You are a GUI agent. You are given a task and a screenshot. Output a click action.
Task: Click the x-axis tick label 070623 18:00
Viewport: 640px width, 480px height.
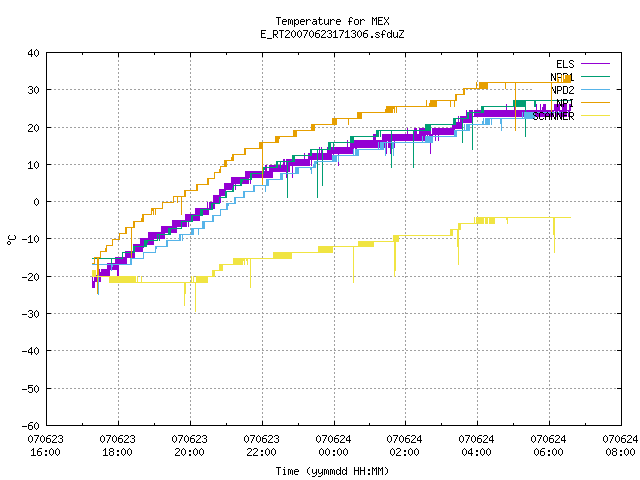click(x=118, y=446)
